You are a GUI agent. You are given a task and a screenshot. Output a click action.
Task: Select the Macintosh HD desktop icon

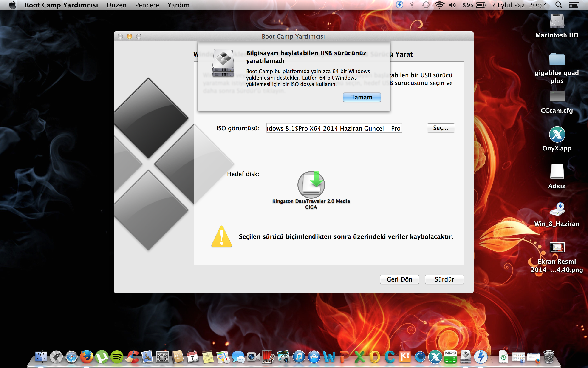tap(557, 21)
